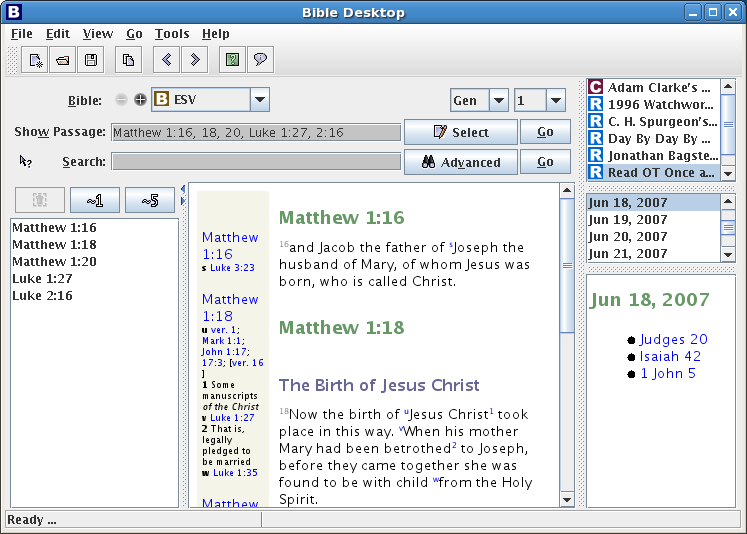The image size is (747, 534).
Task: Click the copy toolbar icon
Action: pyautogui.click(x=128, y=60)
